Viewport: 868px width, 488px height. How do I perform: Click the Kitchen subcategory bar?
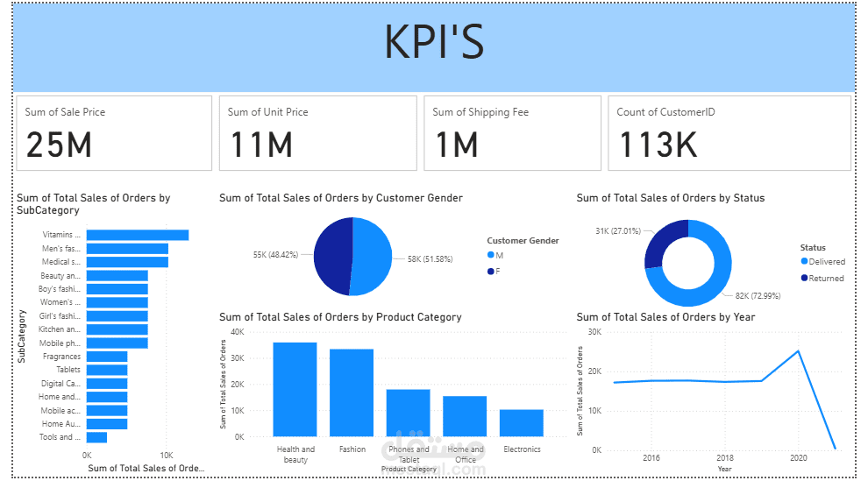pos(117,329)
